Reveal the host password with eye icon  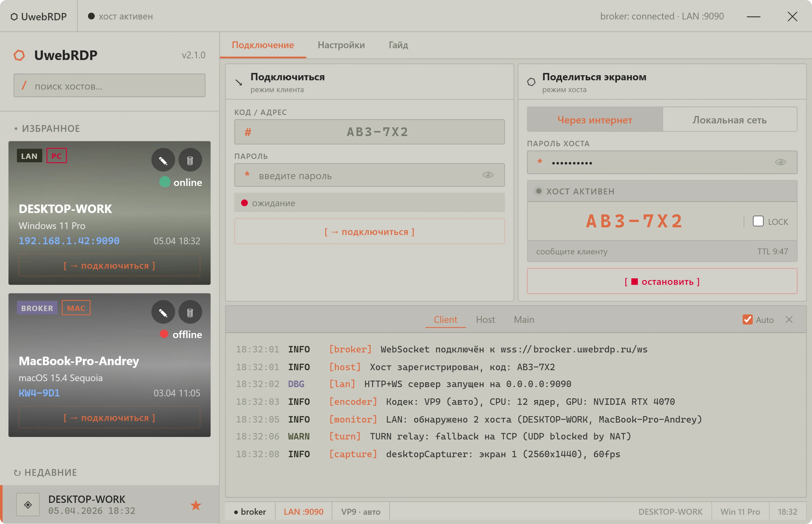coord(780,162)
